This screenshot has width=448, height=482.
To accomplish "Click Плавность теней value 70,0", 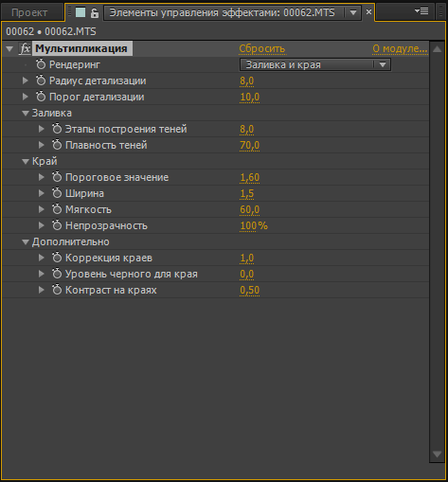I will coord(250,145).
